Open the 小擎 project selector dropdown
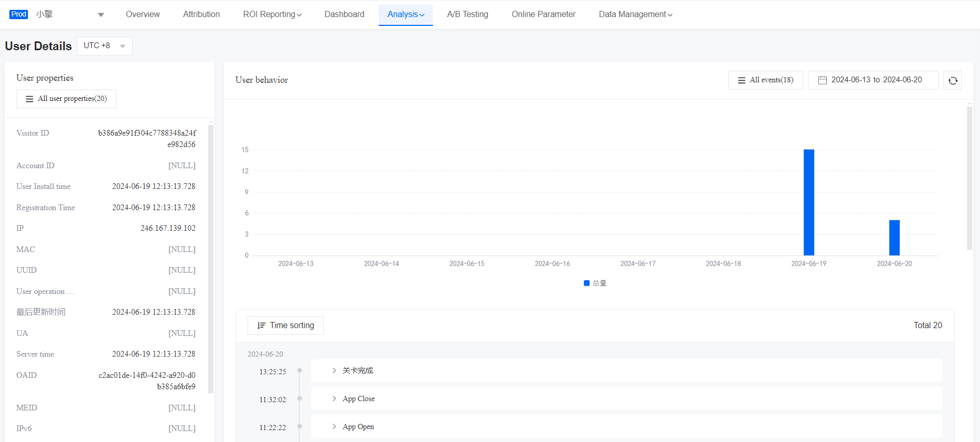Image resolution: width=980 pixels, height=442 pixels. [100, 15]
